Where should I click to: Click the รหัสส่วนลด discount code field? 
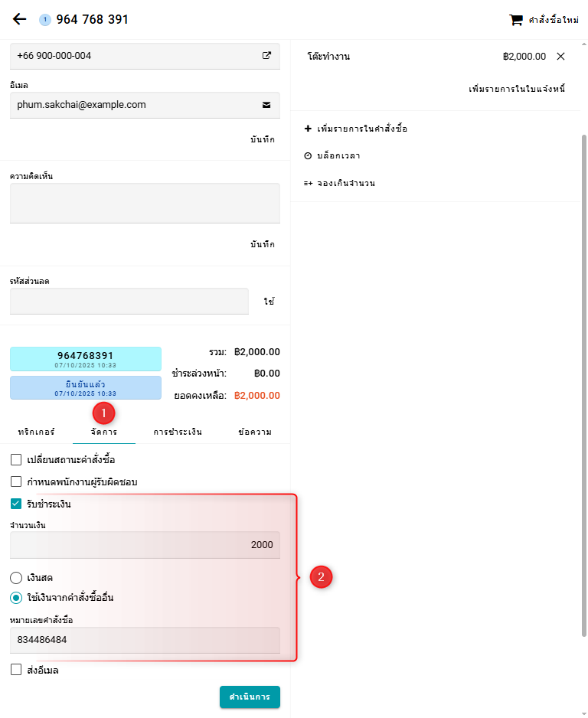pyautogui.click(x=129, y=302)
